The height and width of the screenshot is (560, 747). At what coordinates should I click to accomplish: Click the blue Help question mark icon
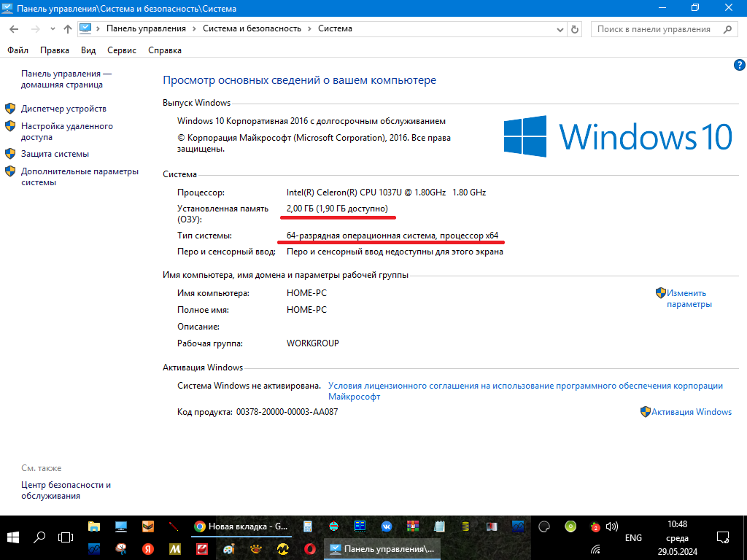click(739, 65)
